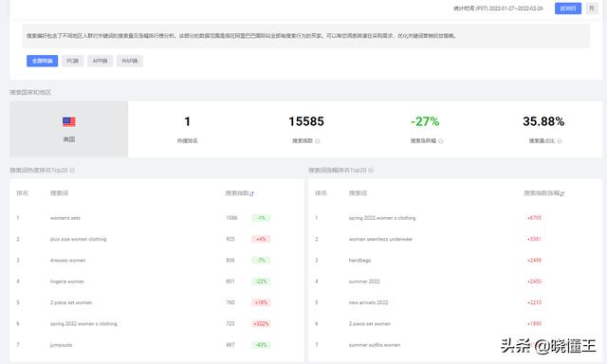The height and width of the screenshot is (364, 607).
Task: Open spring 2022 women s clothing in rising list
Action: click(382, 218)
